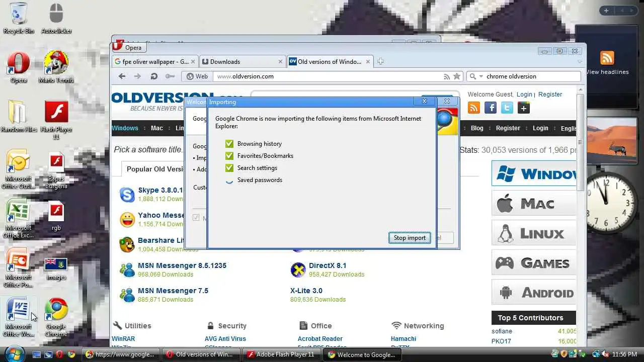The width and height of the screenshot is (644, 362).
Task: Reload the page in Opera
Action: coord(154,76)
